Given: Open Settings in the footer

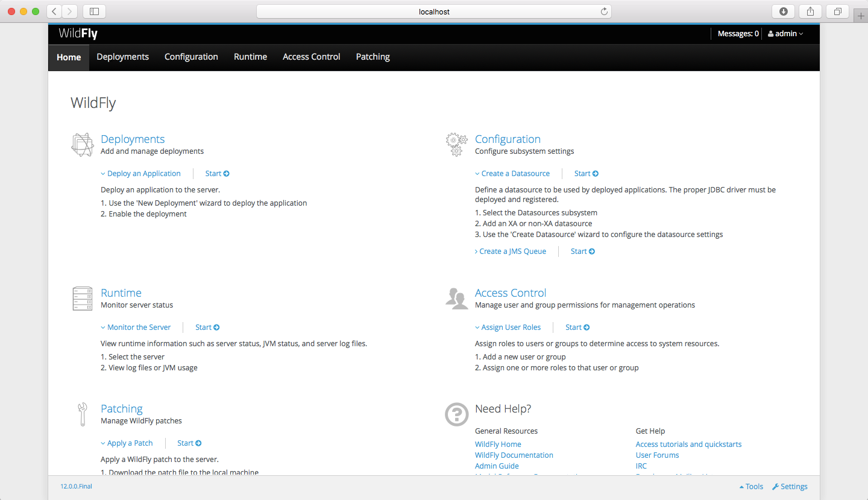Looking at the screenshot, I should (790, 487).
